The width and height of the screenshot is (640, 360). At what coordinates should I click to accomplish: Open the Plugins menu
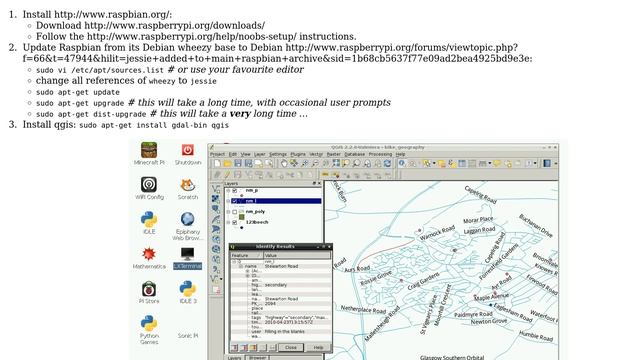pos(298,154)
